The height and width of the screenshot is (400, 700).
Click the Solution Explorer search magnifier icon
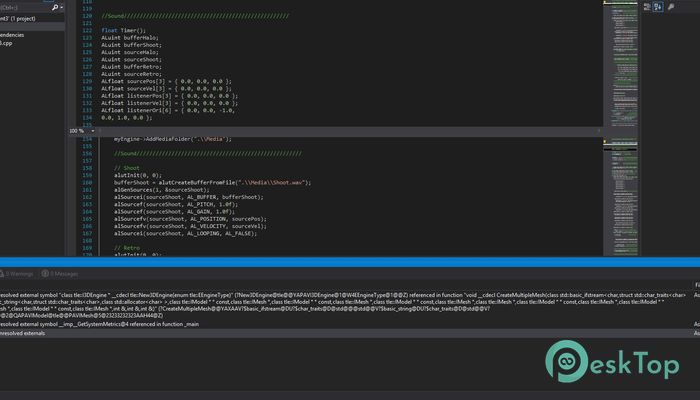click(x=55, y=8)
